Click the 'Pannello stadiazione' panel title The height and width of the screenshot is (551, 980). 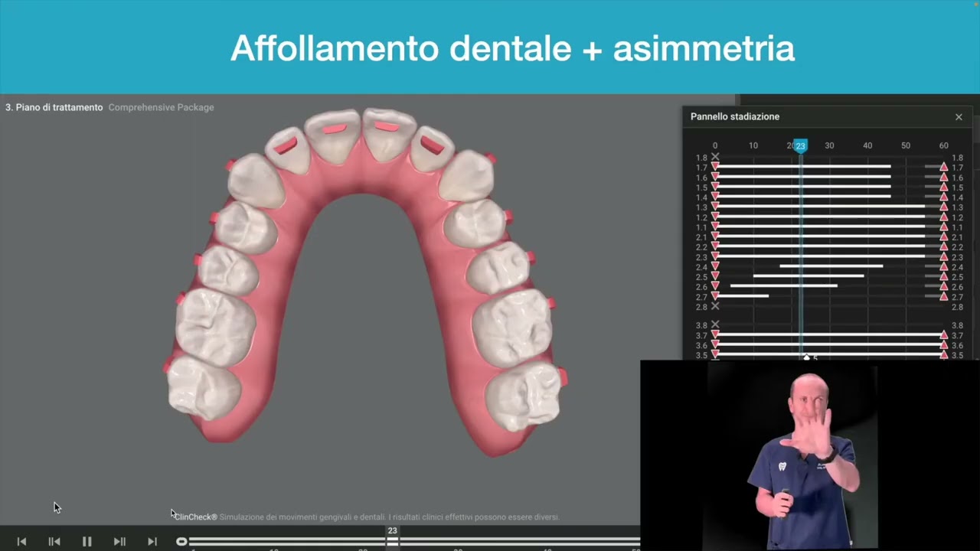tap(735, 116)
